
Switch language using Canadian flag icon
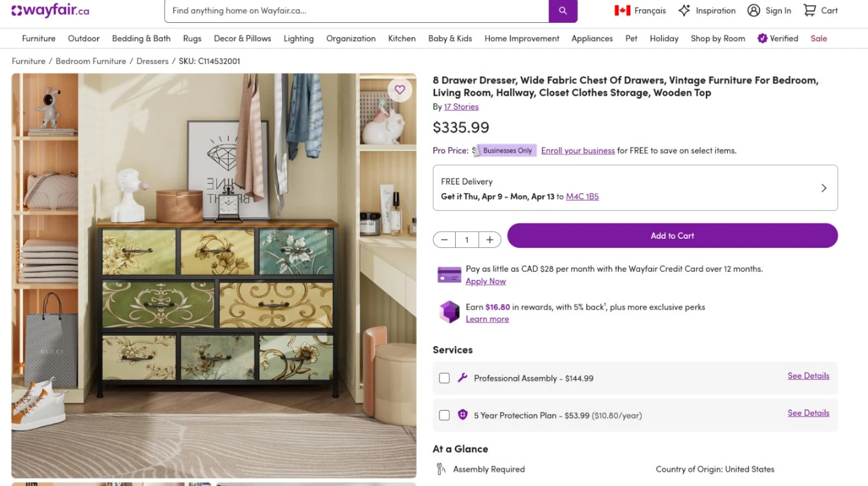click(x=622, y=10)
